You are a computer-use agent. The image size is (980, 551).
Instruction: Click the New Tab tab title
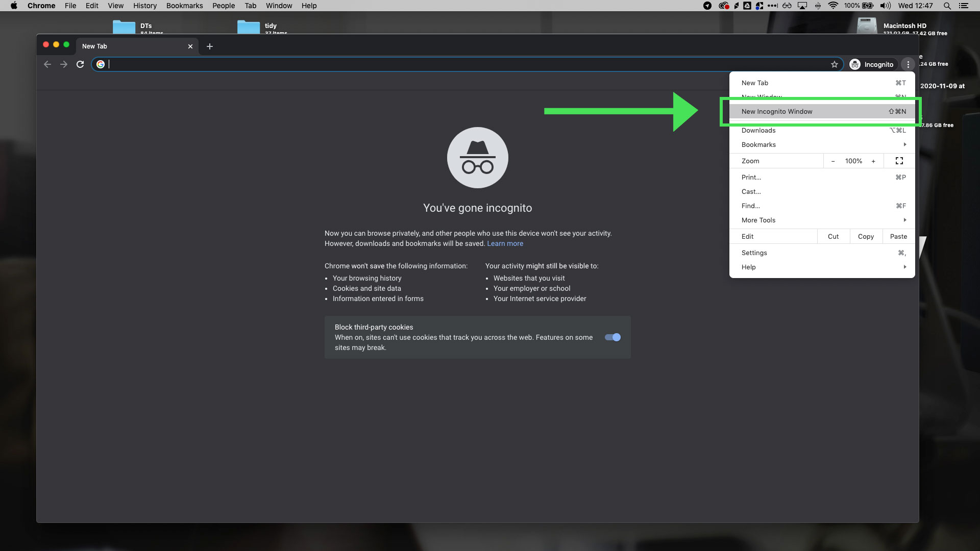(94, 46)
